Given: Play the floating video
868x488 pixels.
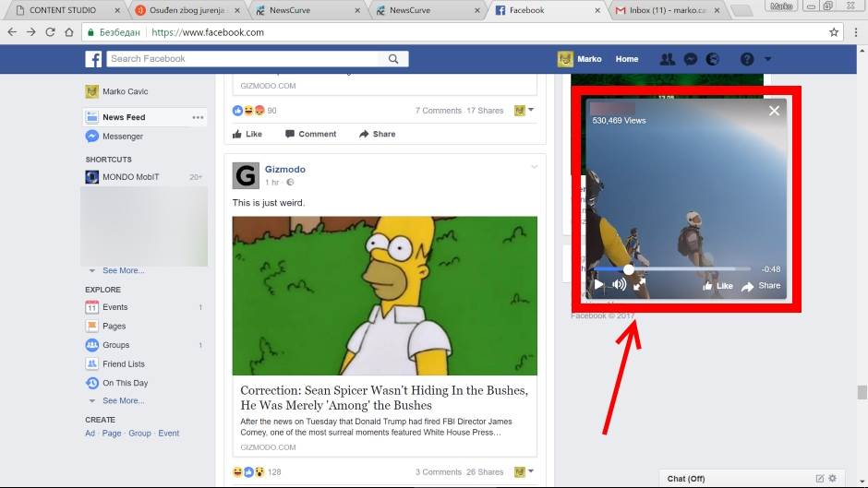Looking at the screenshot, I should tap(598, 285).
